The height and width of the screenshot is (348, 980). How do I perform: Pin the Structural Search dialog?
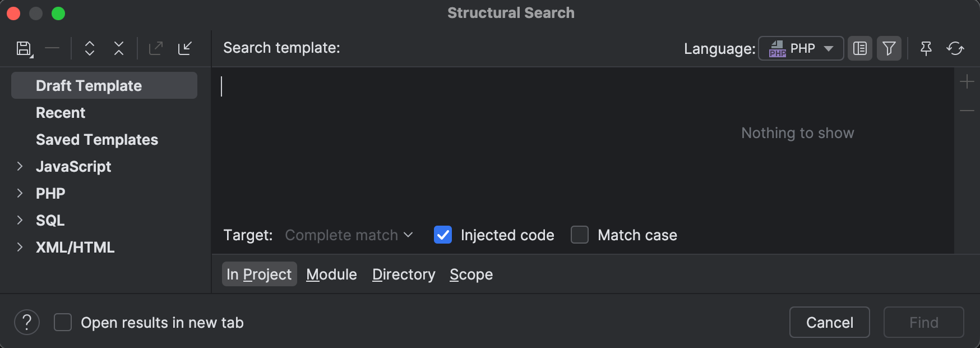pyautogui.click(x=926, y=48)
